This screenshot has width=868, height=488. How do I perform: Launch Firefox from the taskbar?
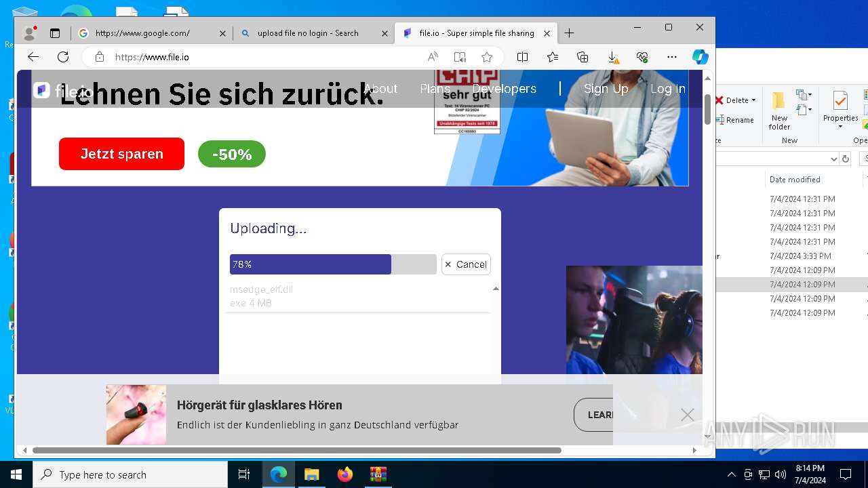(345, 474)
